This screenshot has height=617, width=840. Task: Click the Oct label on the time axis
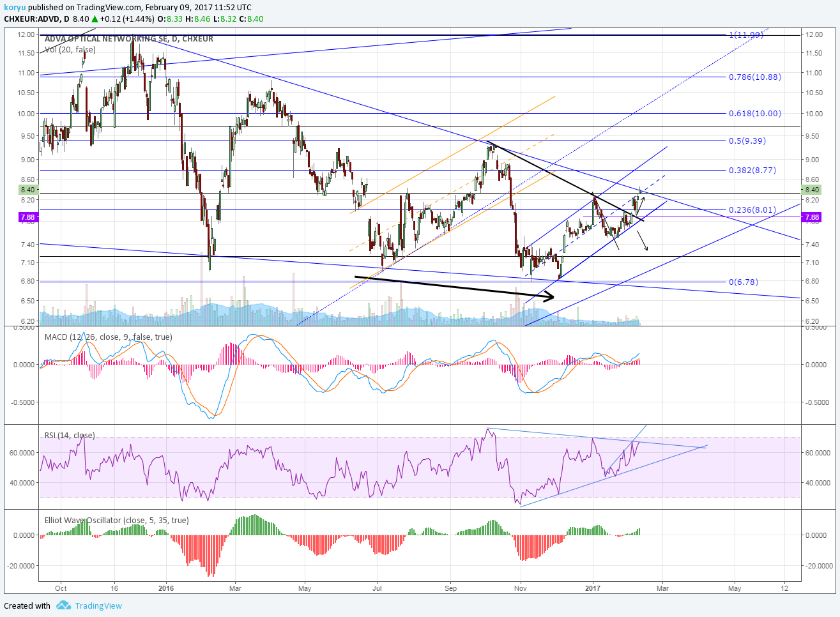(x=61, y=588)
